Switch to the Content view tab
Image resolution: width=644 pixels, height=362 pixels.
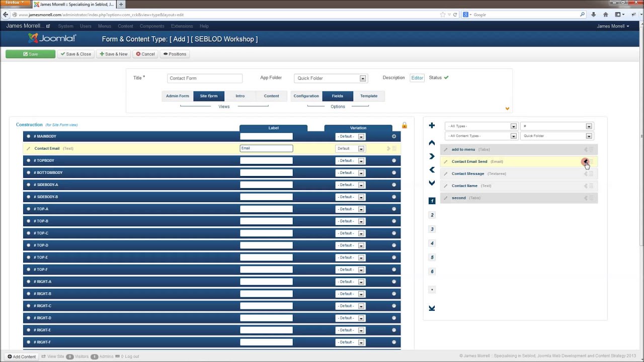(271, 96)
